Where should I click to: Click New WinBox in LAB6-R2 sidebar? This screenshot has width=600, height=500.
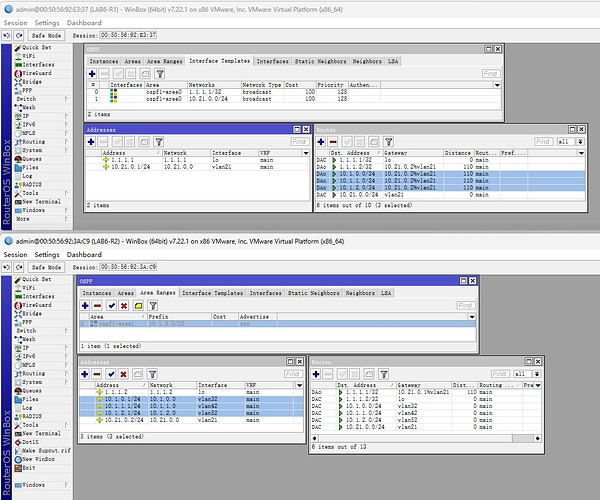(x=34, y=459)
